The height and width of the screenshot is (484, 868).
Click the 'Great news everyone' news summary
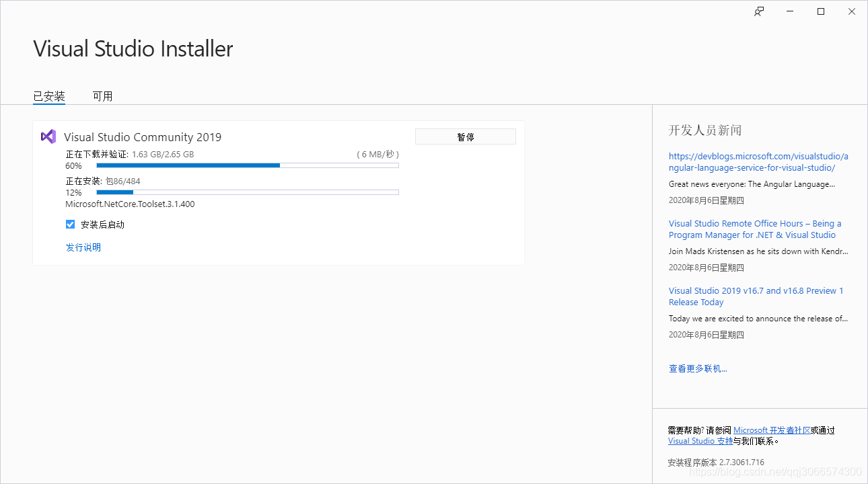click(x=752, y=184)
